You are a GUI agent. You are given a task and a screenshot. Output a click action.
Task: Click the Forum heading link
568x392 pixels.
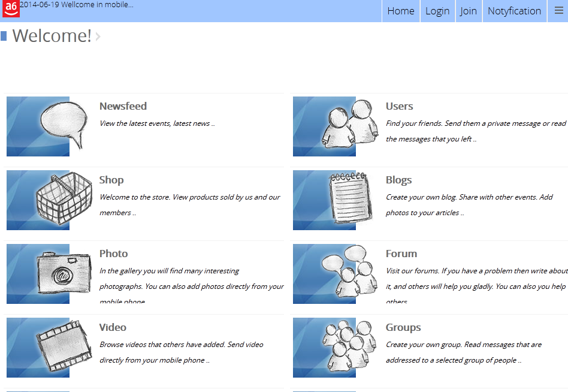pyautogui.click(x=401, y=254)
